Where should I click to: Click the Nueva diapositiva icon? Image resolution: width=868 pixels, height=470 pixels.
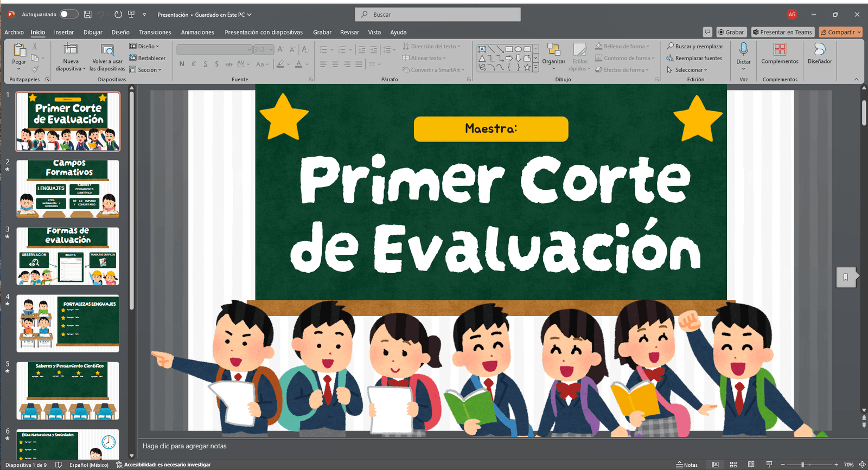click(x=71, y=50)
